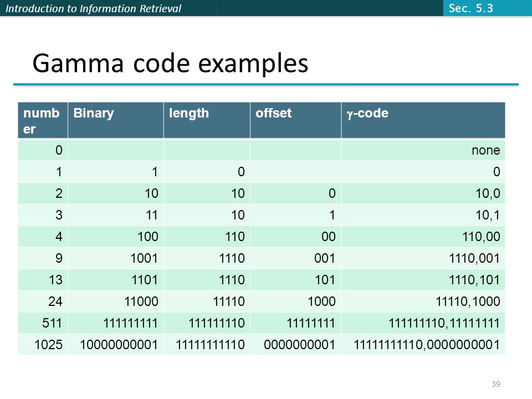Screen dimensions: 532x399
Task: Click the number cell '2'
Action: pyautogui.click(x=43, y=193)
